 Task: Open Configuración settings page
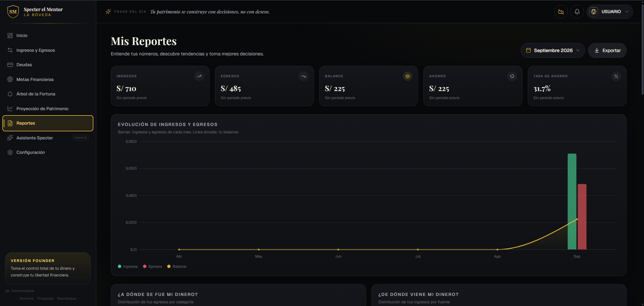coord(48,152)
